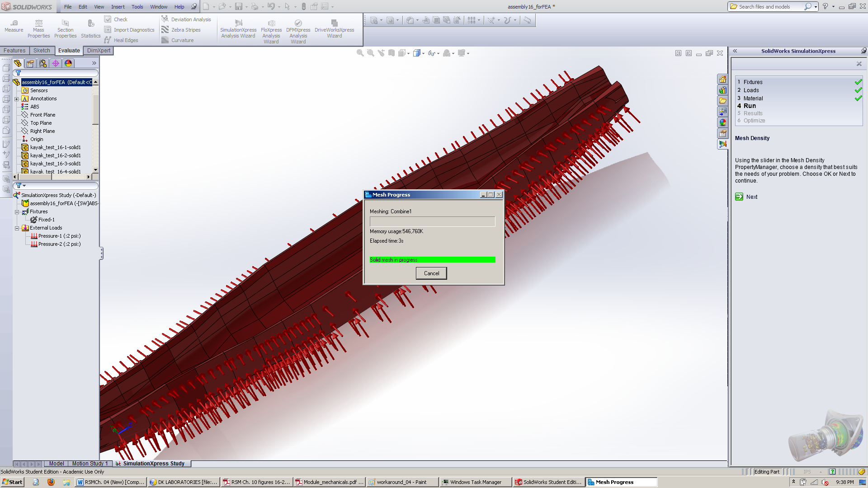Click Zoom to Area icon

[x=371, y=53]
